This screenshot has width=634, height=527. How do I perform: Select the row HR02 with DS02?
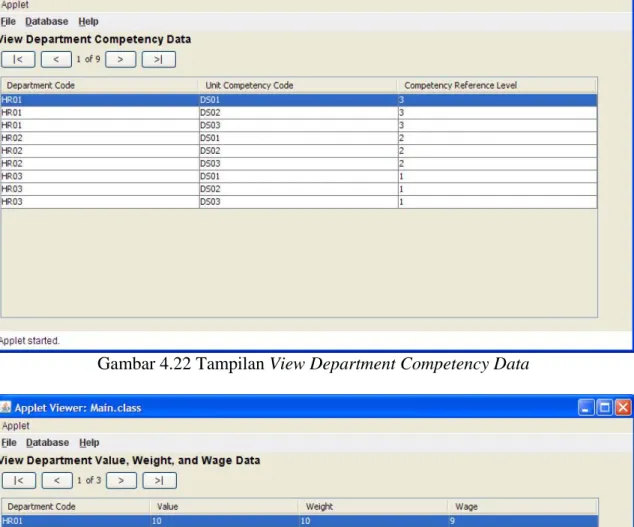tap(299, 151)
